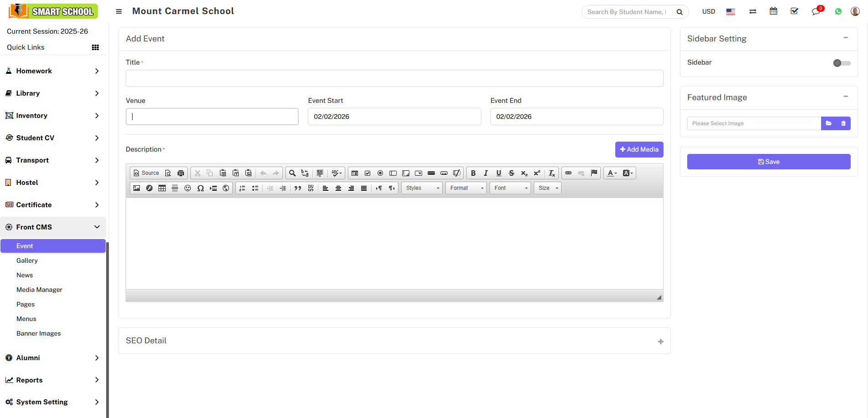Image resolution: width=868 pixels, height=418 pixels.
Task: Open the Font dropdown in editor
Action: [510, 188]
